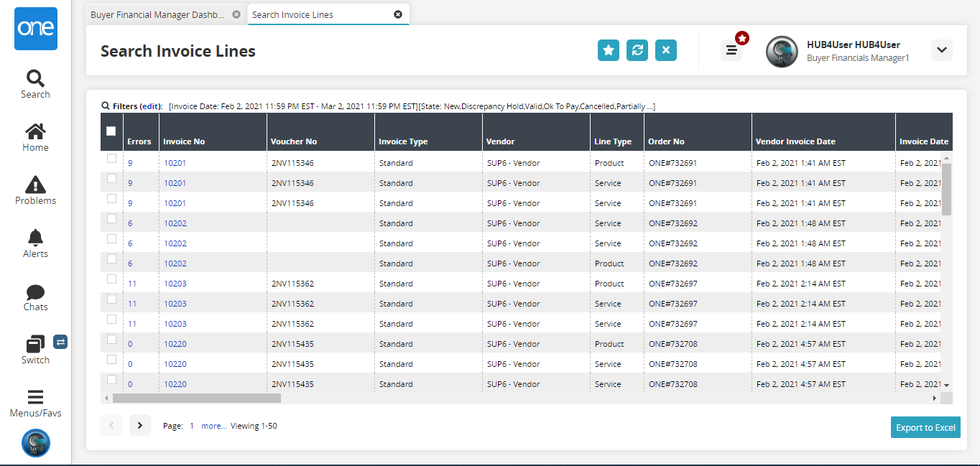The height and width of the screenshot is (466, 980).
Task: Go to next page arrow button
Action: pos(140,426)
